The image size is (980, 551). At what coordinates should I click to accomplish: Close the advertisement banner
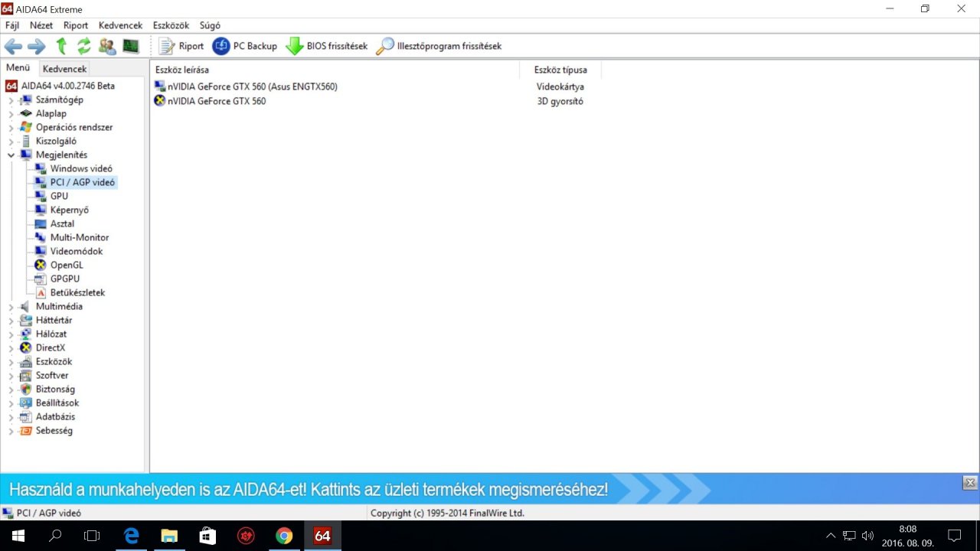click(x=970, y=482)
